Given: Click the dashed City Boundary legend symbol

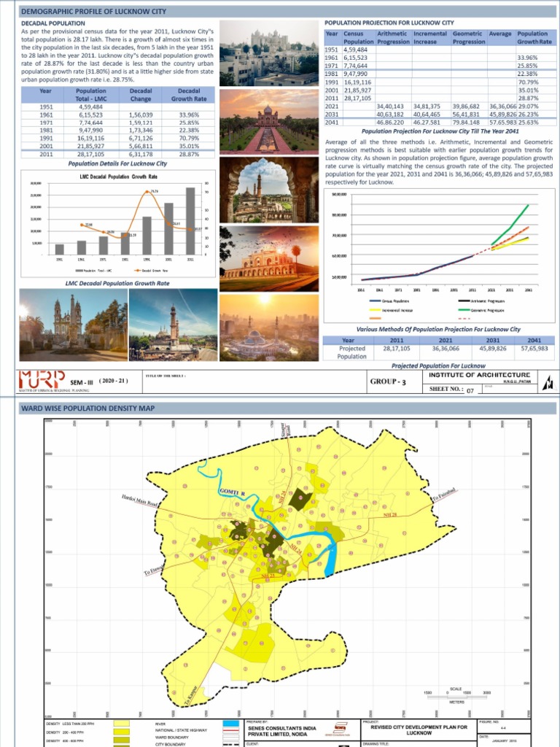Looking at the screenshot, I should click(x=231, y=743).
